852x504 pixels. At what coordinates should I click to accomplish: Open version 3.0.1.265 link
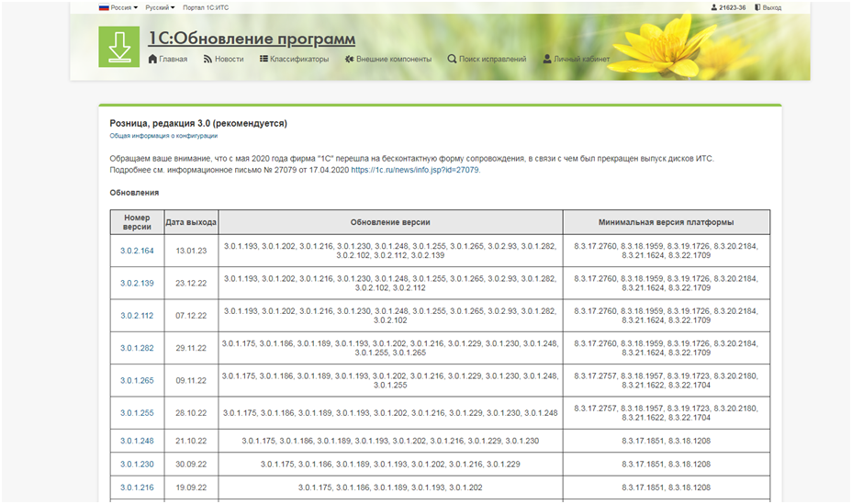point(137,381)
